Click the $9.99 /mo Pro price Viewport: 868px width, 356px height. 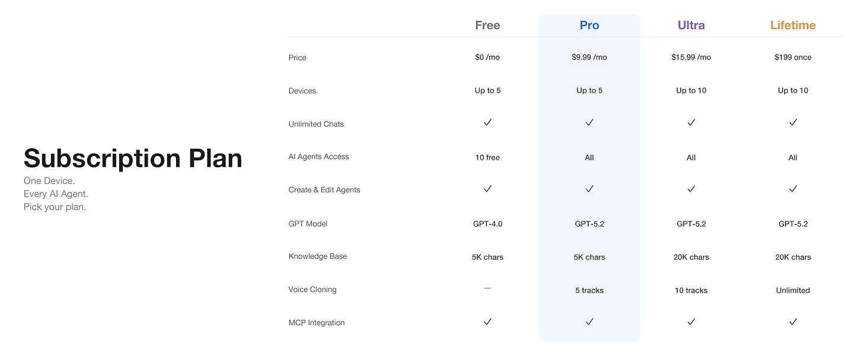point(589,58)
